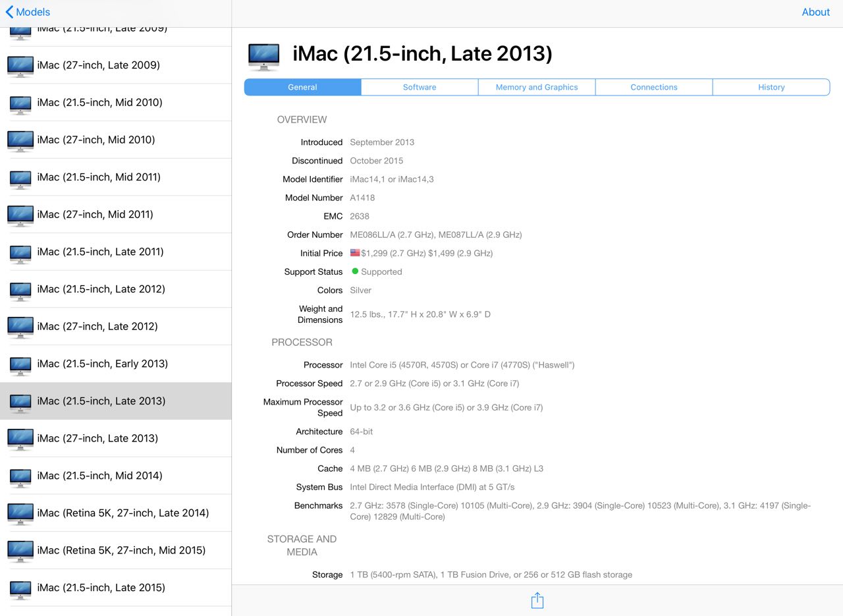This screenshot has width=843, height=616.
Task: Click the iMac icon for 21.5-inch, Late 2013
Action: pos(20,403)
